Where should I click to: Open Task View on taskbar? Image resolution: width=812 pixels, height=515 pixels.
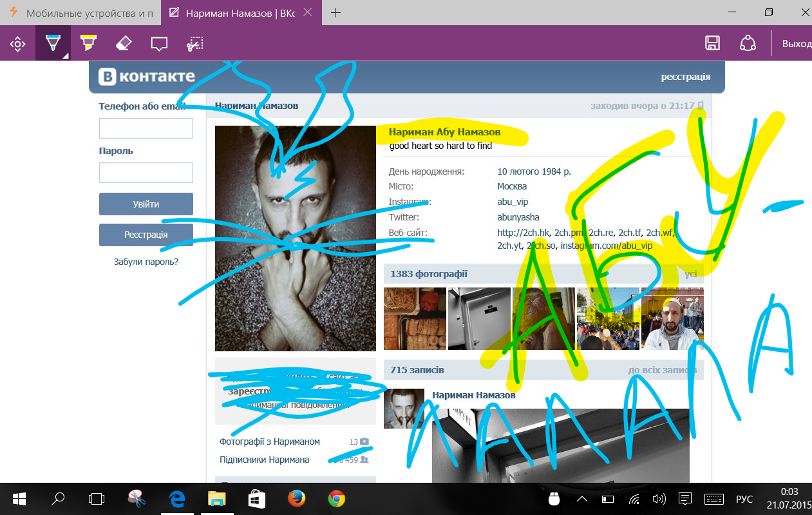coord(97,498)
